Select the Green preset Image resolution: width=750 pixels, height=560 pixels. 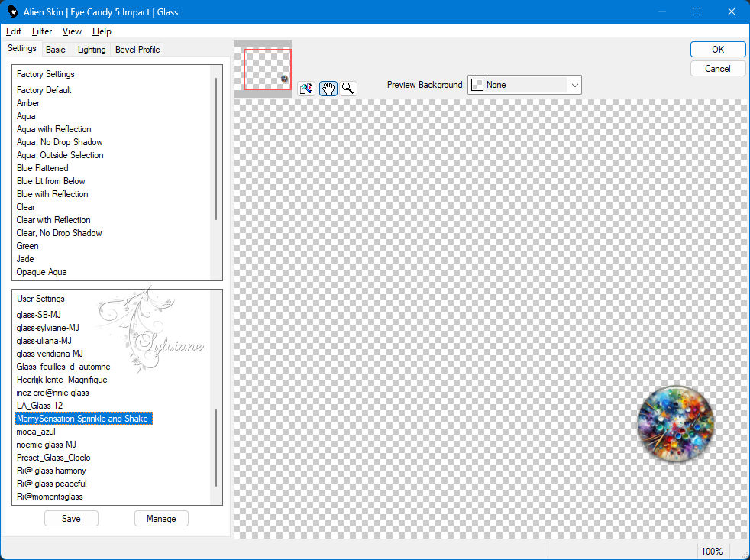27,245
